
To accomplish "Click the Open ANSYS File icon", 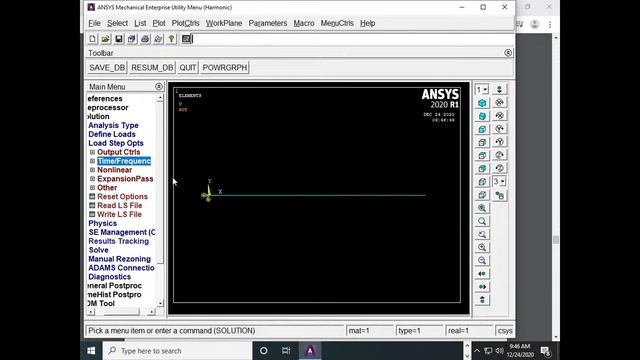I will tap(105, 39).
